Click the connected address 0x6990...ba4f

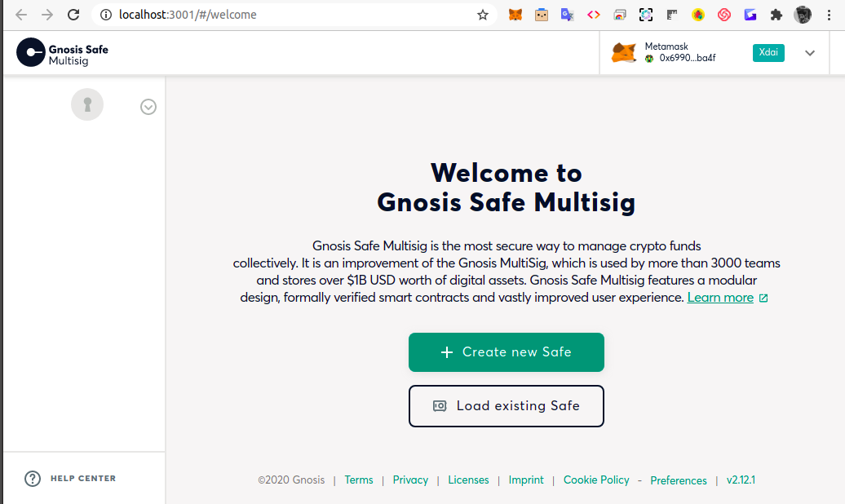[687, 58]
